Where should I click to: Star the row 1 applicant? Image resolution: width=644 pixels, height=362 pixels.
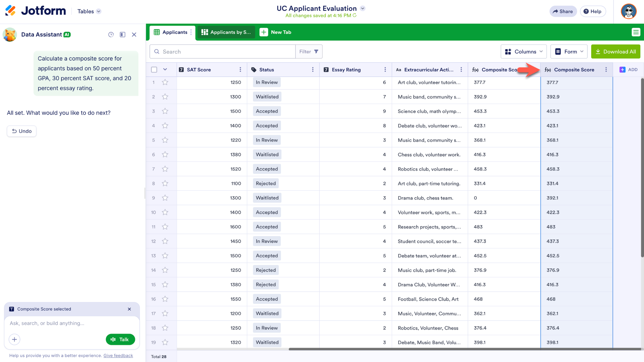165,82
